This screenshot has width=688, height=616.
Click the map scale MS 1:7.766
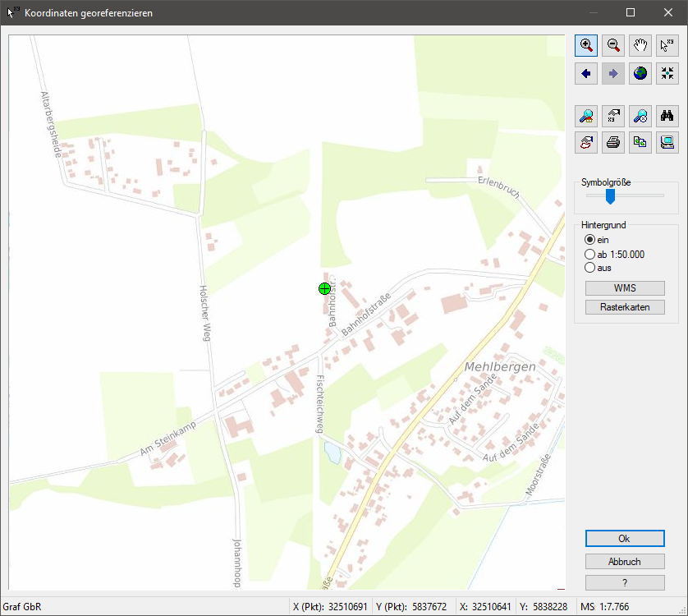[604, 607]
